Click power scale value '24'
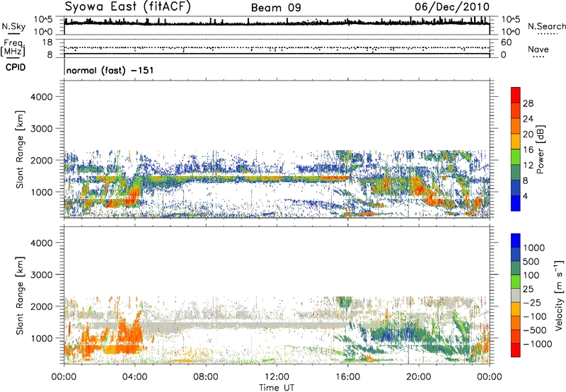 [528, 119]
